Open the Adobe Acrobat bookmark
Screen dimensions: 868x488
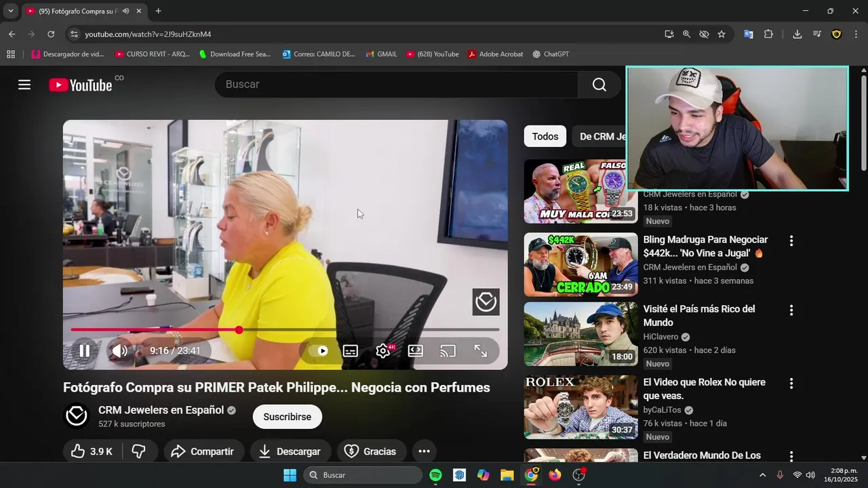pyautogui.click(x=495, y=54)
